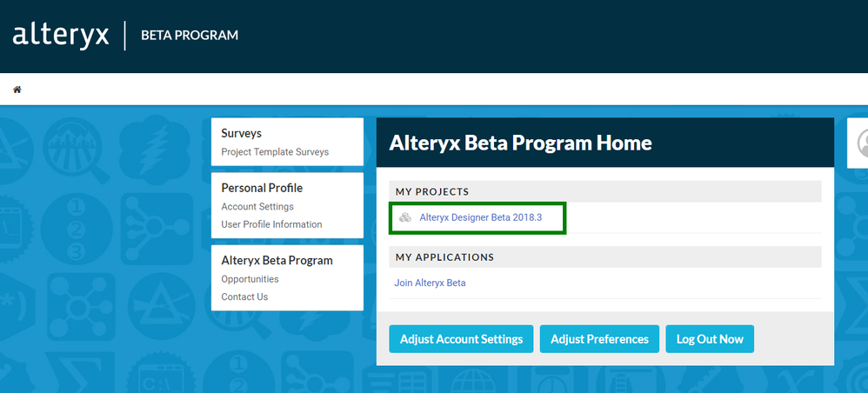Open User Profile Information in the sidebar
The height and width of the screenshot is (393, 868).
[x=271, y=224]
